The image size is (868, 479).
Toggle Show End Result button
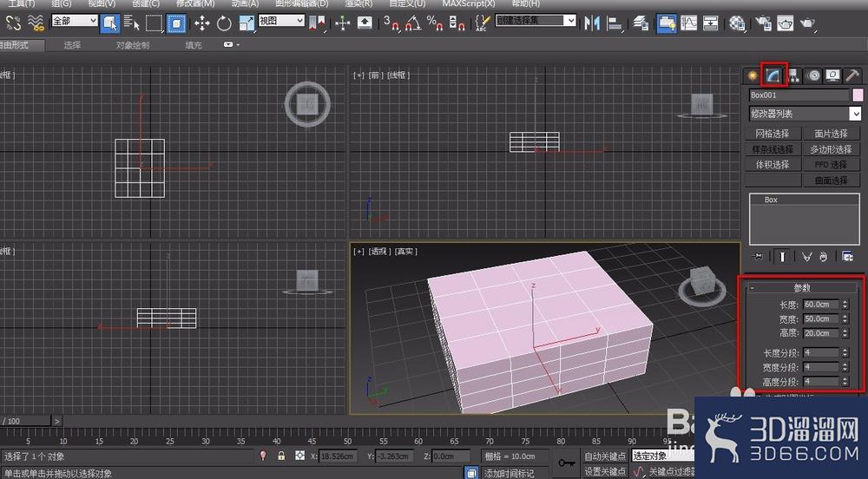pos(782,257)
